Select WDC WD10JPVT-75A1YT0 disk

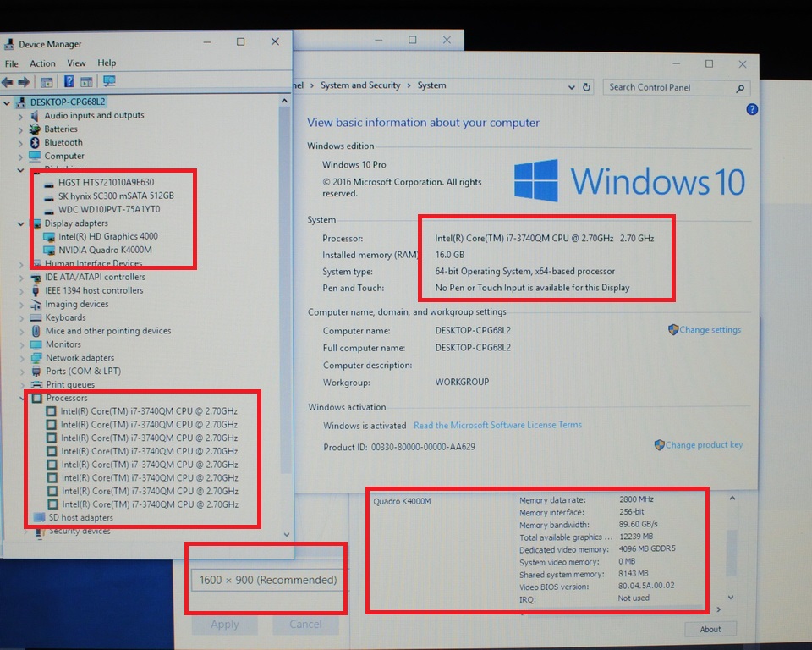point(109,209)
